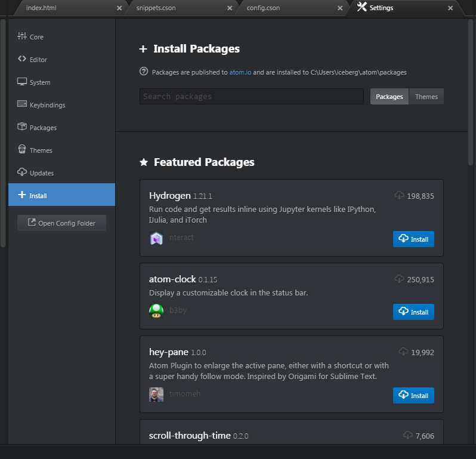Switch to the snippets.cson tab

click(173, 8)
